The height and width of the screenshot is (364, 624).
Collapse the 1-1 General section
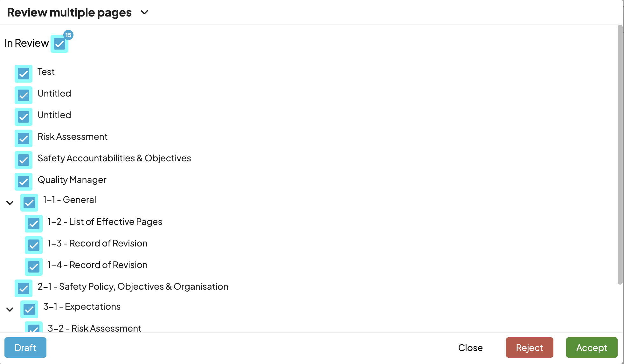tap(10, 203)
